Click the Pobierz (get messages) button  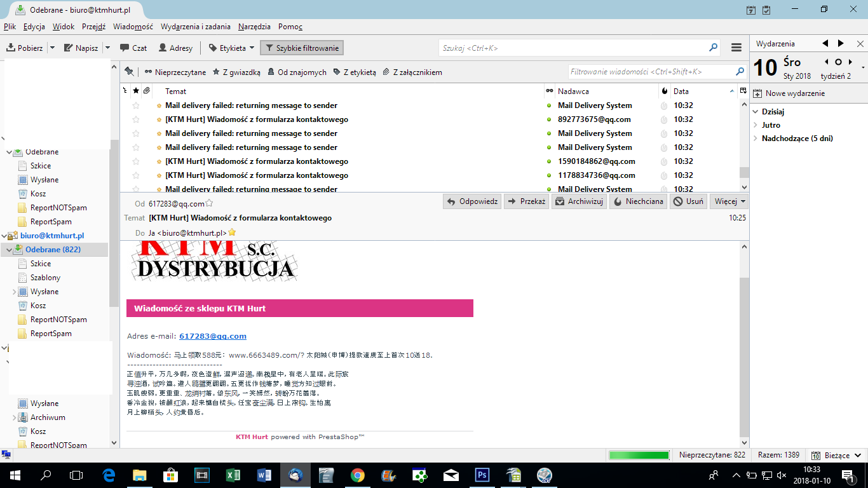point(25,48)
